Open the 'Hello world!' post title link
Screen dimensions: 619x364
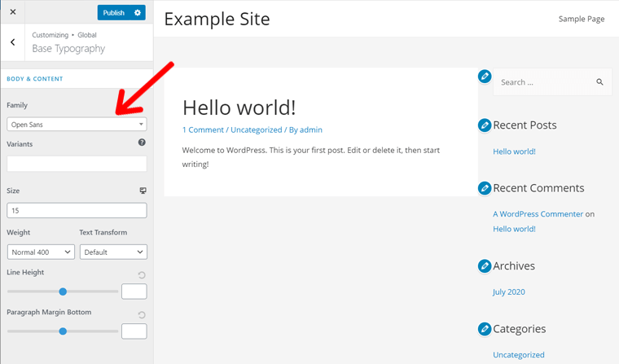pyautogui.click(x=239, y=107)
